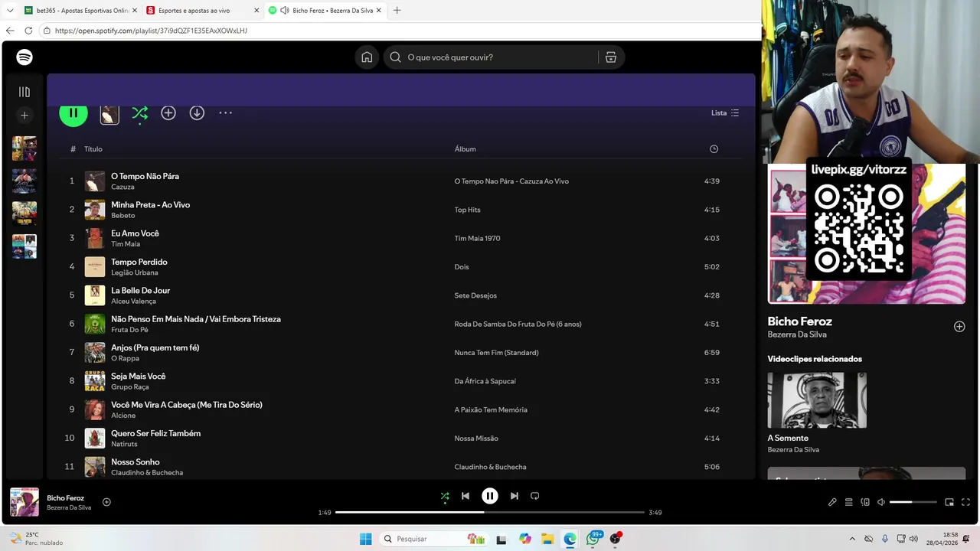
Task: Click Seja Mais Você cover art
Action: [95, 381]
